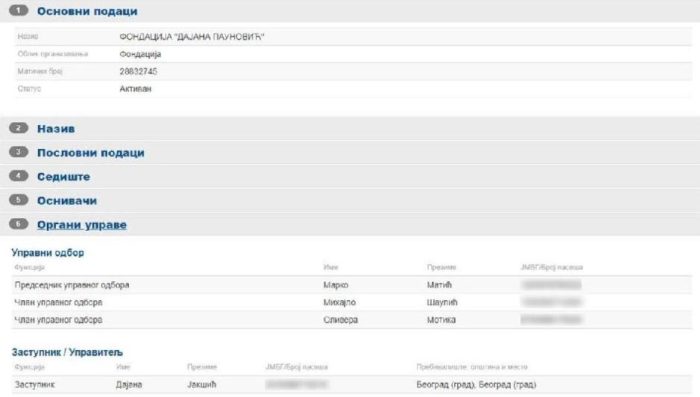Expand the Назив section
This screenshot has width=700, height=397.
56,129
